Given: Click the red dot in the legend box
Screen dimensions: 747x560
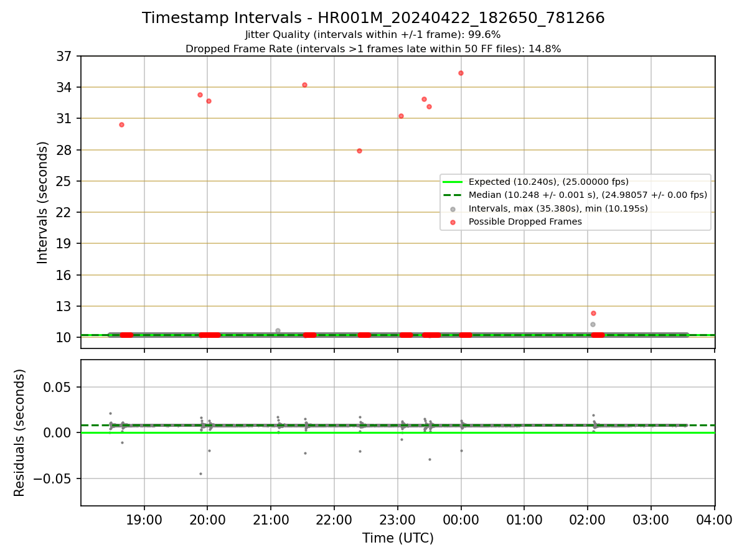Looking at the screenshot, I should (x=453, y=222).
